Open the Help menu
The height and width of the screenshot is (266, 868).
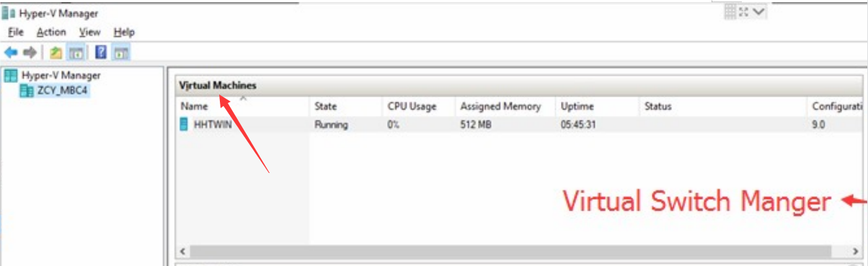(x=124, y=32)
